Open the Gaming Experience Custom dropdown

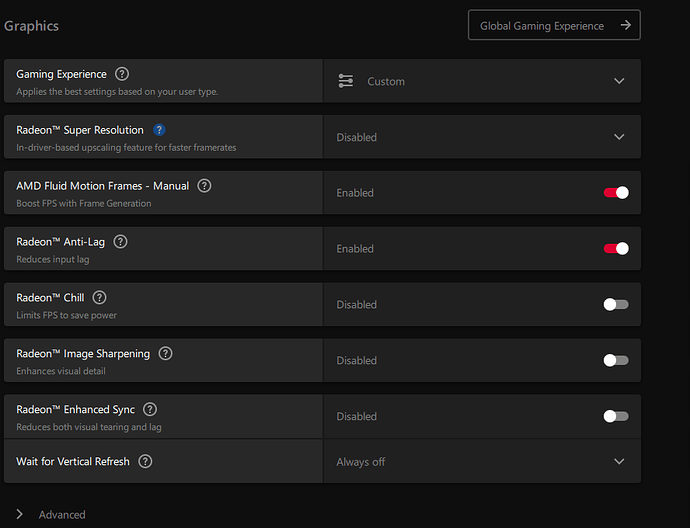[x=482, y=81]
